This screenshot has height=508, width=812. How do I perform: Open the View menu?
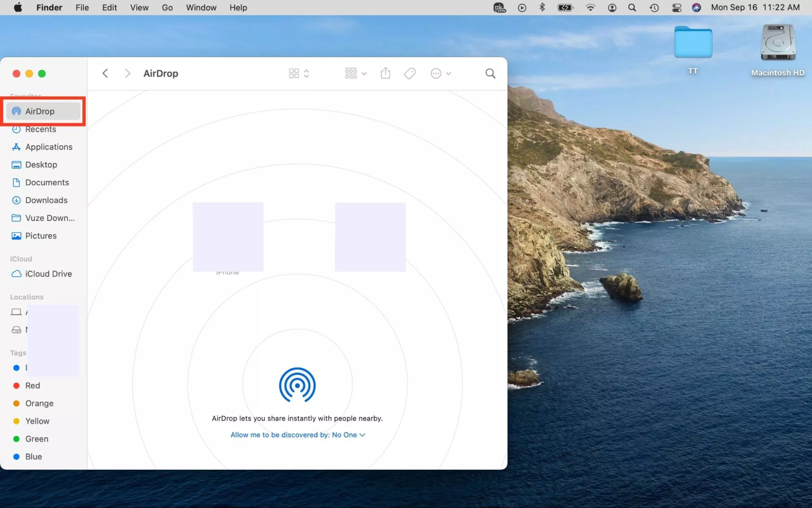tap(139, 7)
